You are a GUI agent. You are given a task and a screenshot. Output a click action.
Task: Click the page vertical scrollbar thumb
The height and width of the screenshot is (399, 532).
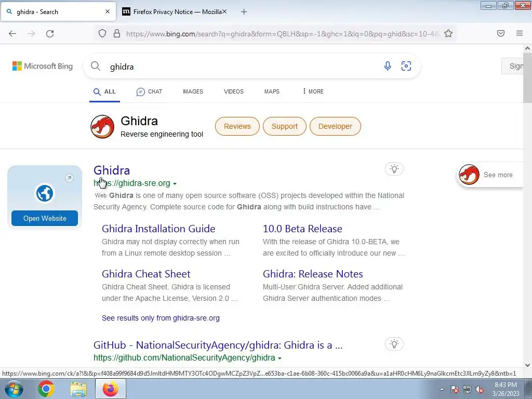527,77
